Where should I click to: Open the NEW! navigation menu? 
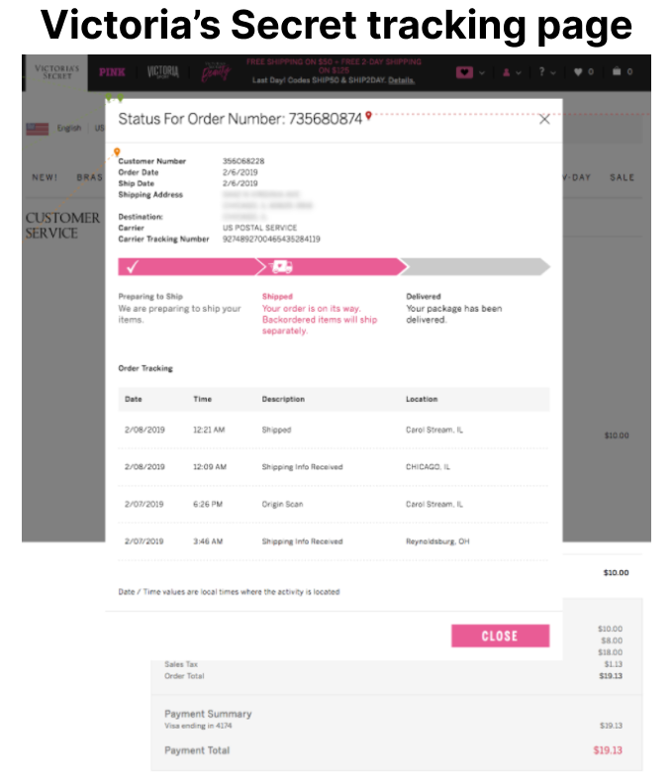(45, 177)
